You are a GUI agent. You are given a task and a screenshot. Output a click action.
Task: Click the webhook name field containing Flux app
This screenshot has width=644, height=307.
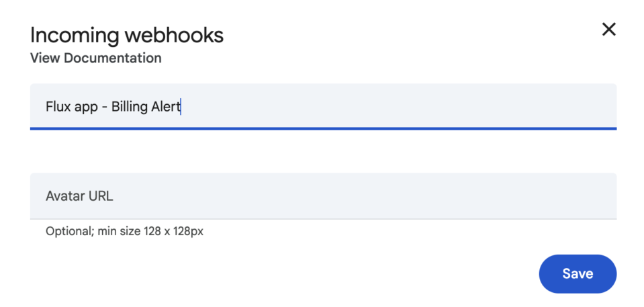pyautogui.click(x=323, y=107)
